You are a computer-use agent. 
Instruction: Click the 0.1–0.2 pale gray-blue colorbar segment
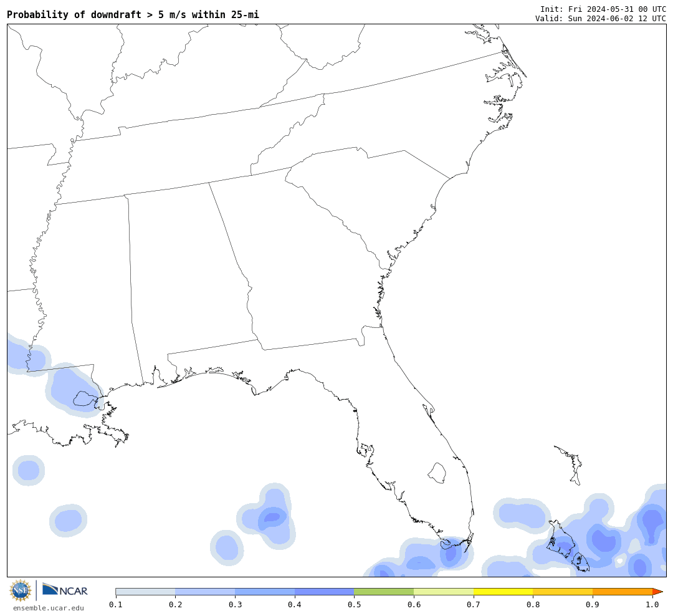145,592
